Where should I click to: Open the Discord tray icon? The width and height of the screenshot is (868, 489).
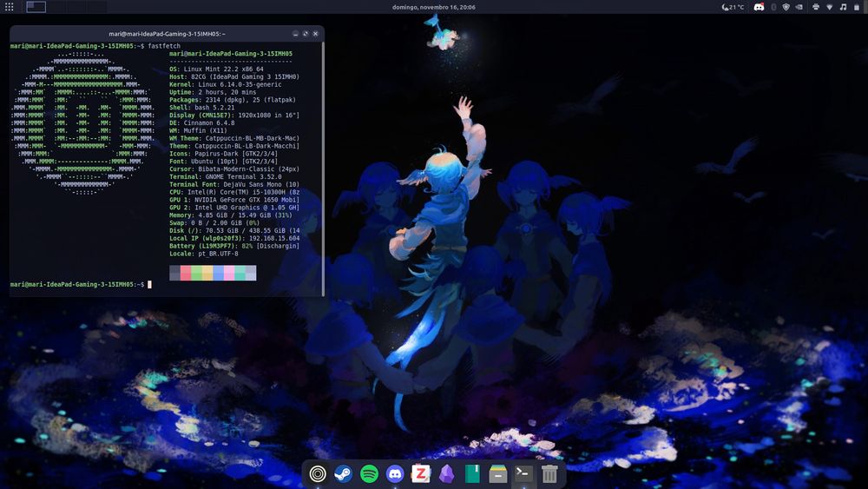759,7
